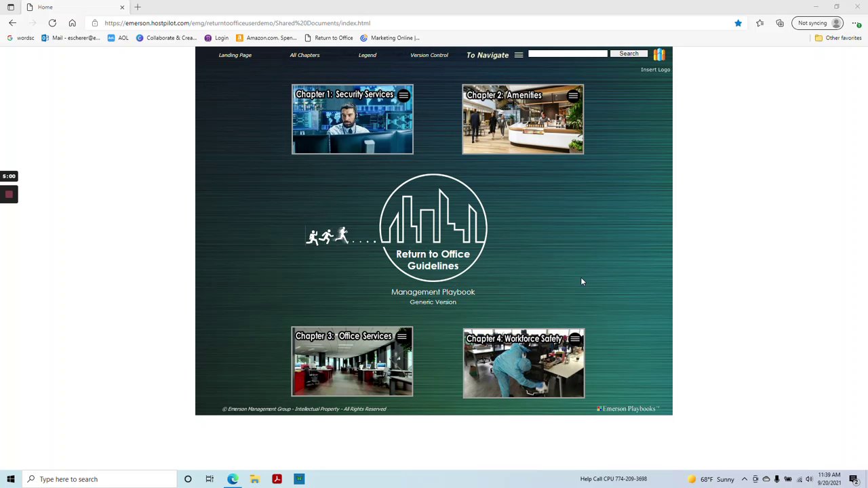Close the Home tab
This screenshot has height=488, width=868.
(x=122, y=7)
